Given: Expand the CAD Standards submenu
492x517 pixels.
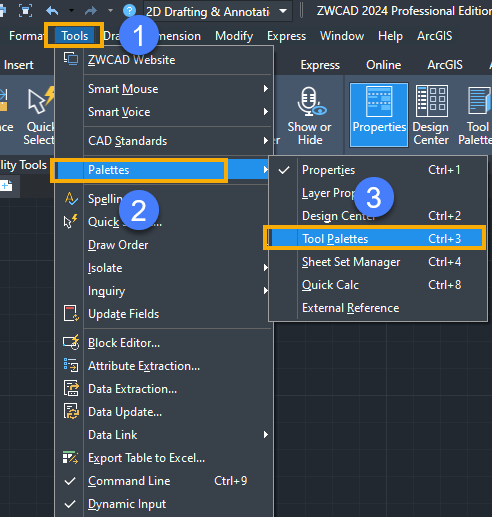Looking at the screenshot, I should pos(164,141).
